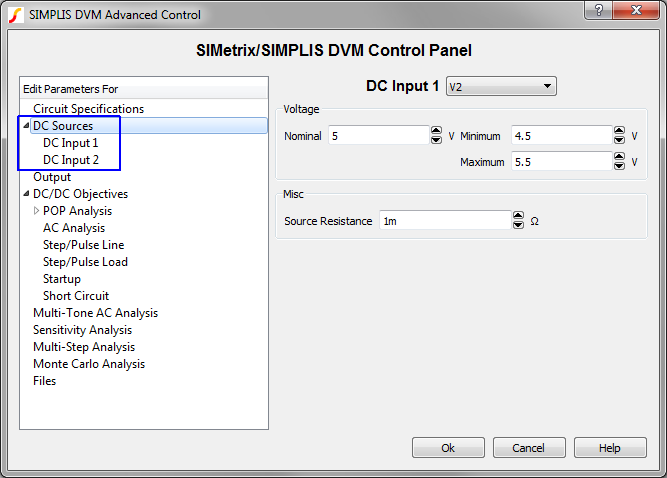Image resolution: width=667 pixels, height=478 pixels.
Task: Collapse the DC/DC Objectives tree node
Action: pyautogui.click(x=26, y=194)
